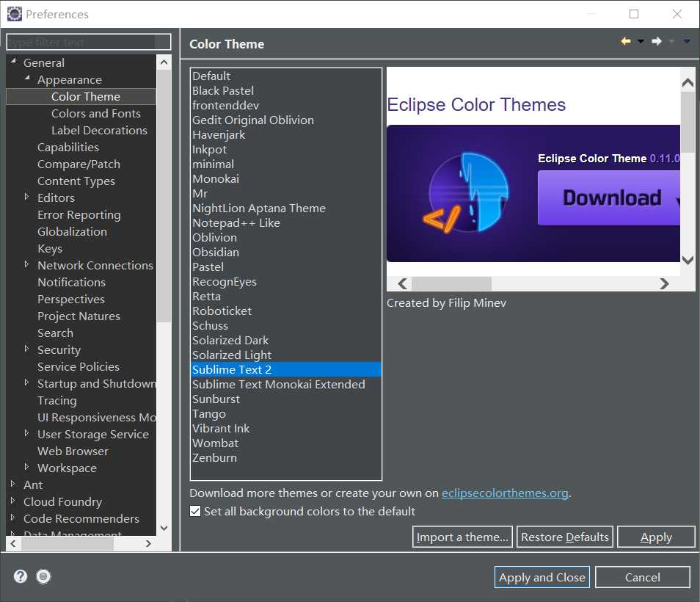The width and height of the screenshot is (700, 602).
Task: Select the Notepad++ Like theme
Action: tap(285, 223)
